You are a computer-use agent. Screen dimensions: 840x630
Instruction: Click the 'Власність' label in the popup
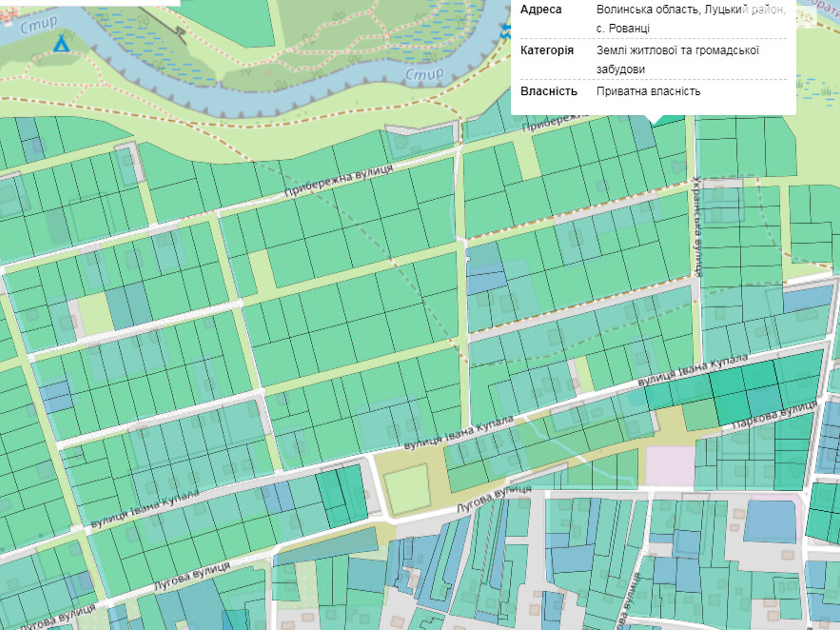pos(549,91)
